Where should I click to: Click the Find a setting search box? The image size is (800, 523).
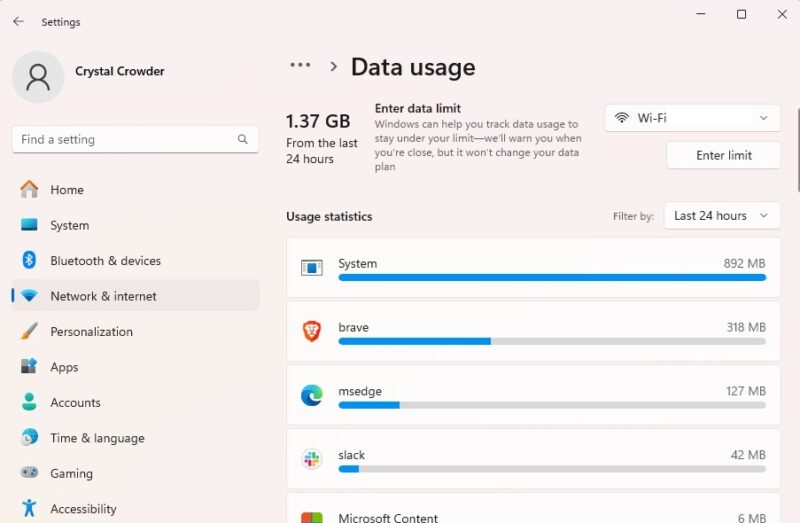tap(125, 140)
